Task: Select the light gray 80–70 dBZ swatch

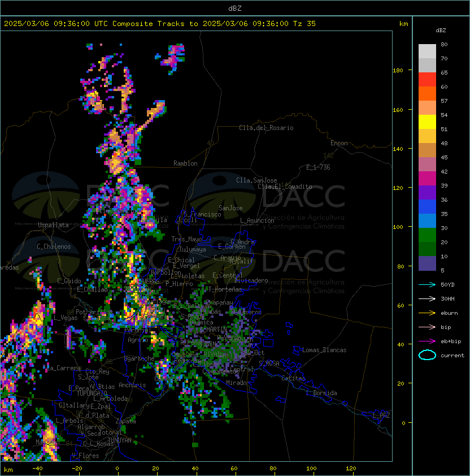Action: click(x=427, y=51)
